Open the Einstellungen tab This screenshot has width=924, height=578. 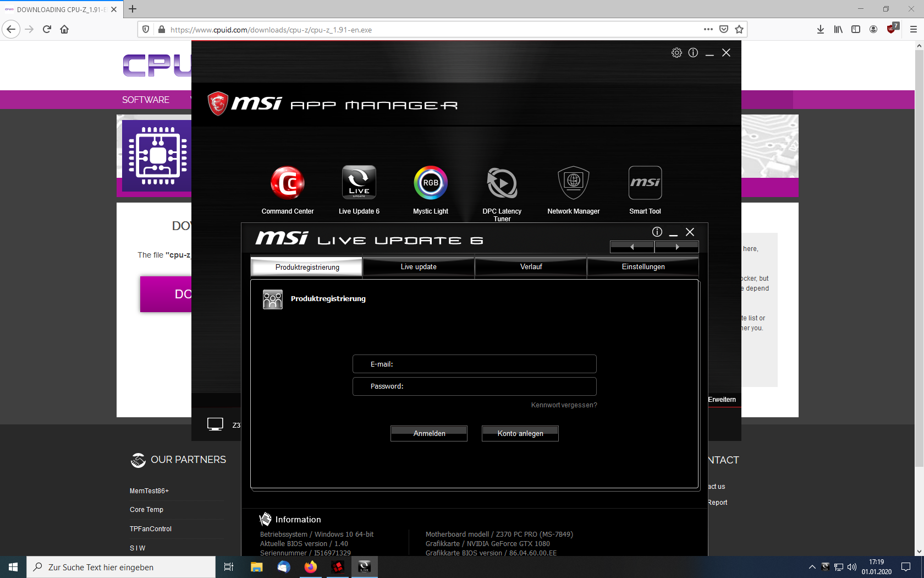[643, 267]
